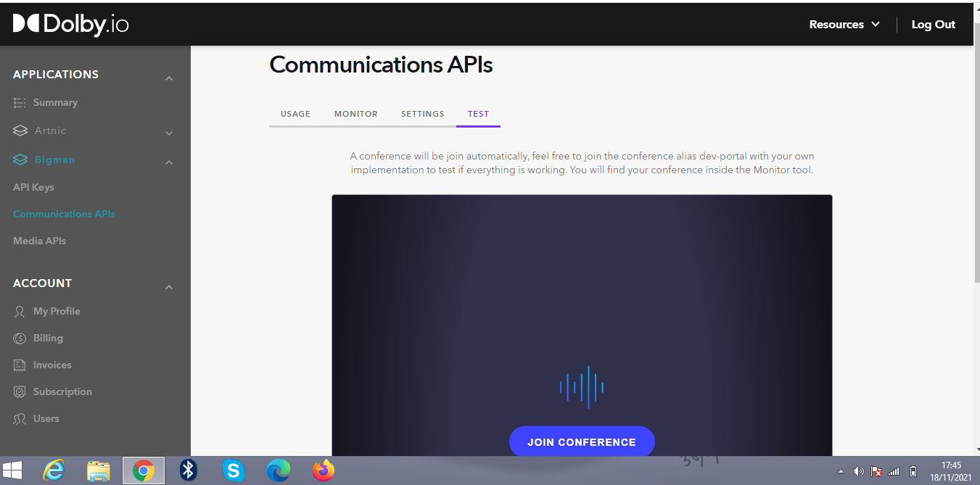The image size is (980, 485).
Task: Open the Windows Start menu
Action: (12, 471)
